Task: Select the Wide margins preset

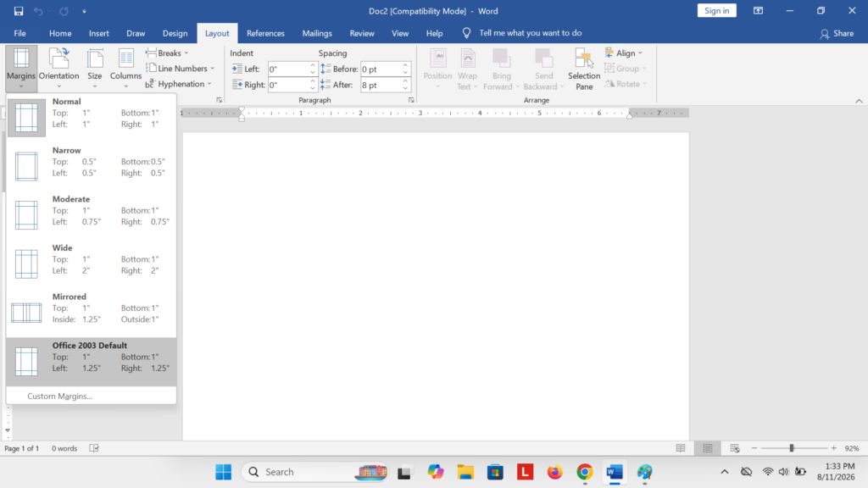Action: 92,263
